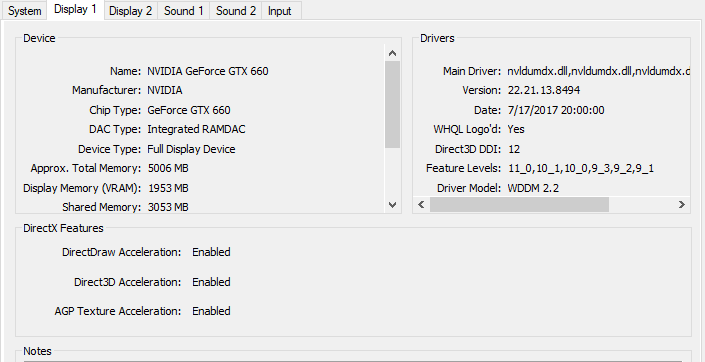The height and width of the screenshot is (362, 705).
Task: Click the driver Version 22.21.13.8494 value
Action: pos(544,90)
